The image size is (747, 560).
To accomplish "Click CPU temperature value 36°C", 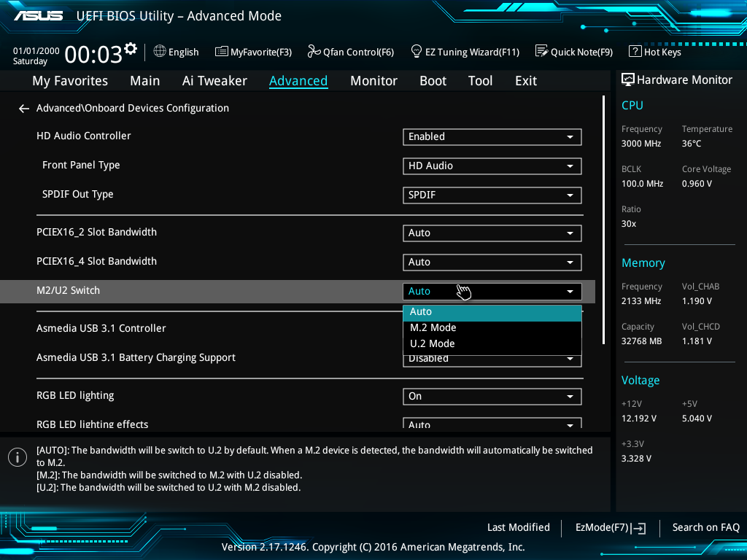I will coord(692,144).
